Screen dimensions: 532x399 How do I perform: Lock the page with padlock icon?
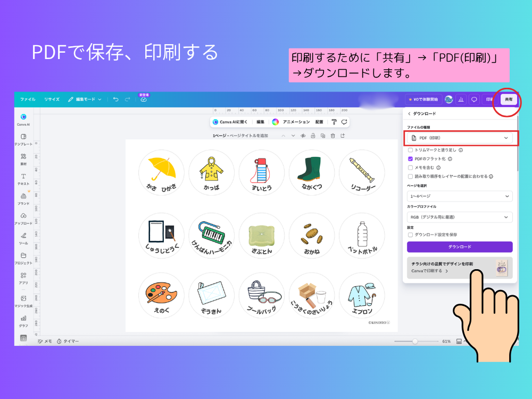click(x=313, y=136)
